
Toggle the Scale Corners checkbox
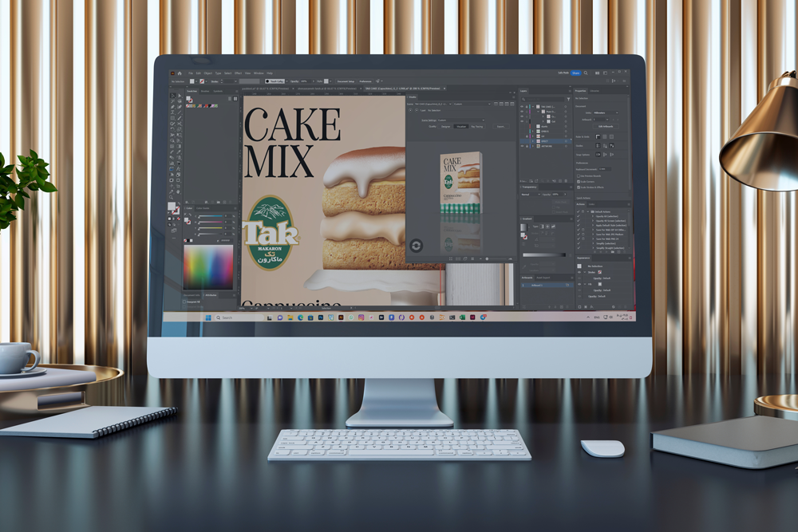(x=579, y=181)
